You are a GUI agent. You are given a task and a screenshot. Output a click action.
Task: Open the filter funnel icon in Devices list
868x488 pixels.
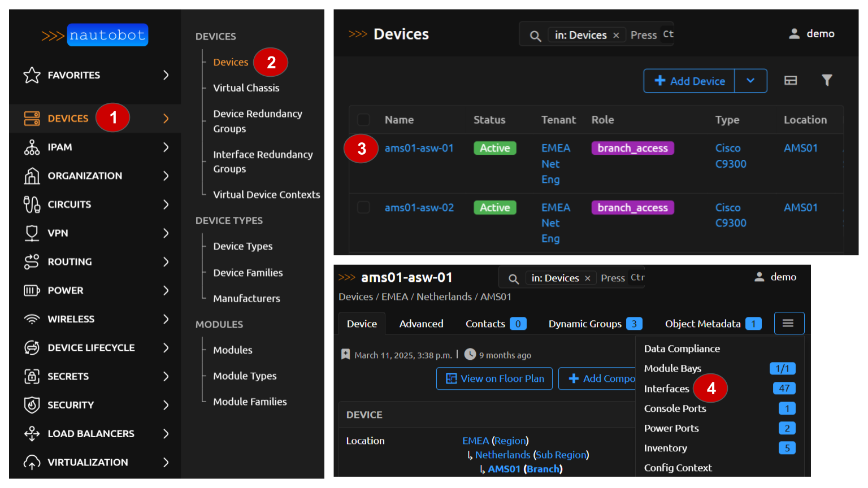pos(827,81)
